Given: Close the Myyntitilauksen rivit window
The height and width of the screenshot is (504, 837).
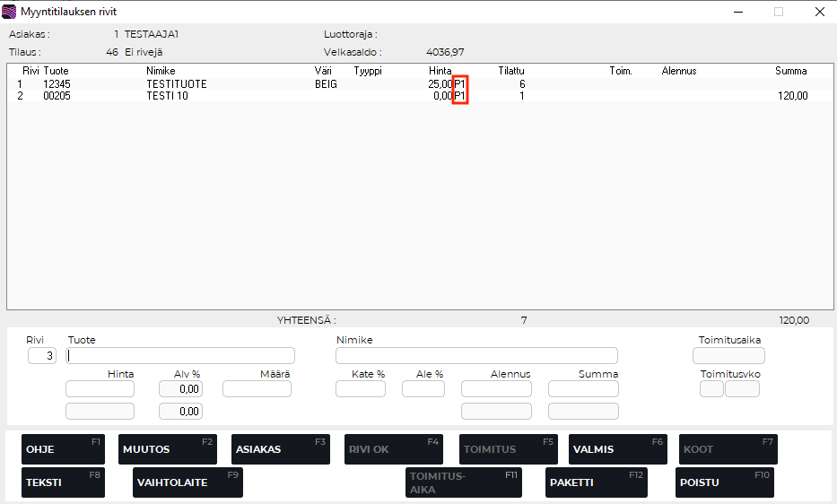Looking at the screenshot, I should click(819, 12).
